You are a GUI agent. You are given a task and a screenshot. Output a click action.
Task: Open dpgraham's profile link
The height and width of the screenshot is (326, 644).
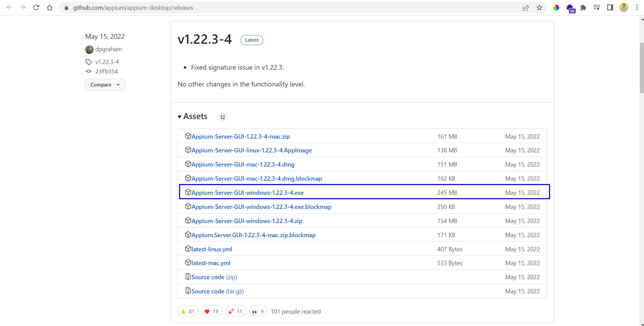pyautogui.click(x=108, y=49)
